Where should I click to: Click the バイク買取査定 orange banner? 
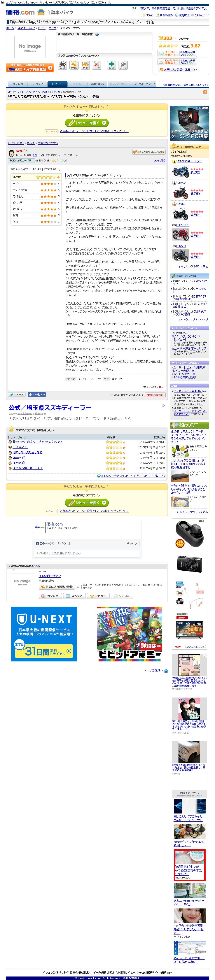point(30,68)
